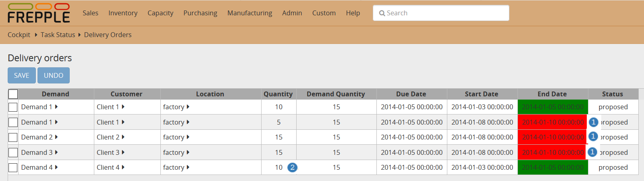This screenshot has width=644, height=181.
Task: Click green End Date cell of Demand 4
Action: [553, 167]
